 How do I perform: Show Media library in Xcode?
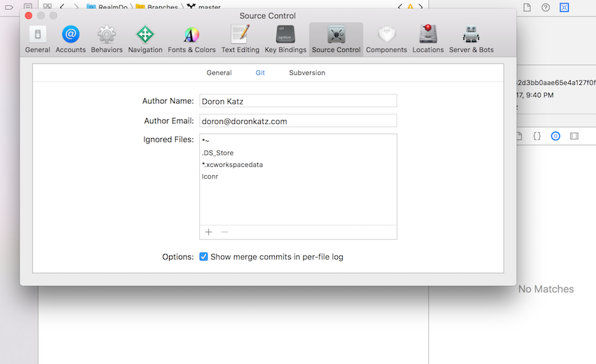tap(574, 136)
